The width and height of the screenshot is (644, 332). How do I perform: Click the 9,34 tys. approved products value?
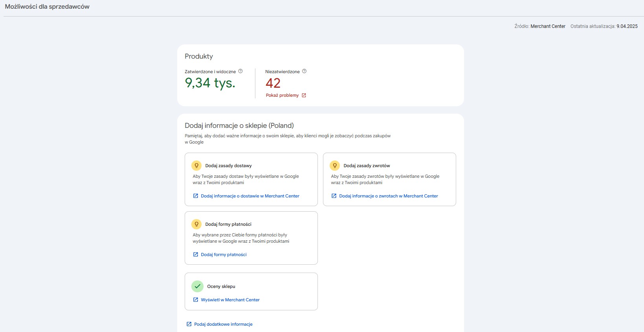click(210, 83)
